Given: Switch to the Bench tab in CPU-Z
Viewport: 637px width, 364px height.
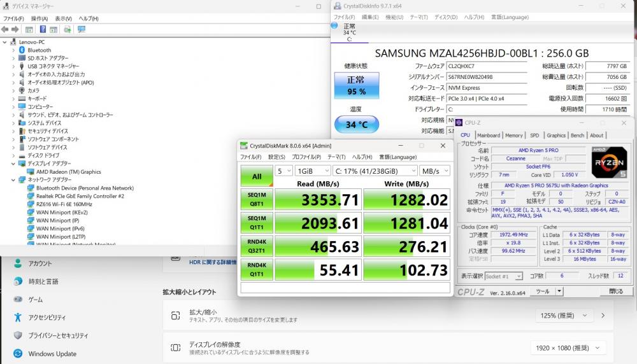Looking at the screenshot, I should pyautogui.click(x=577, y=135).
